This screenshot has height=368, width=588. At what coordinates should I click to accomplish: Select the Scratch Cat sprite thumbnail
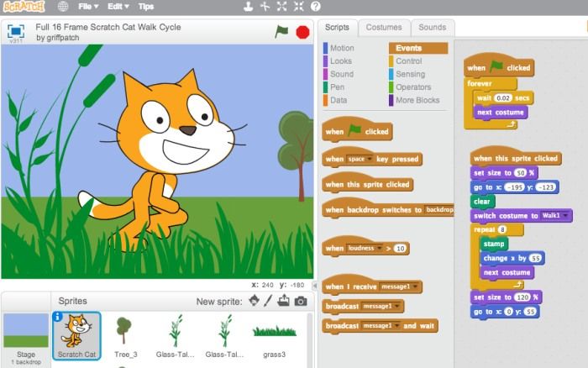[76, 335]
